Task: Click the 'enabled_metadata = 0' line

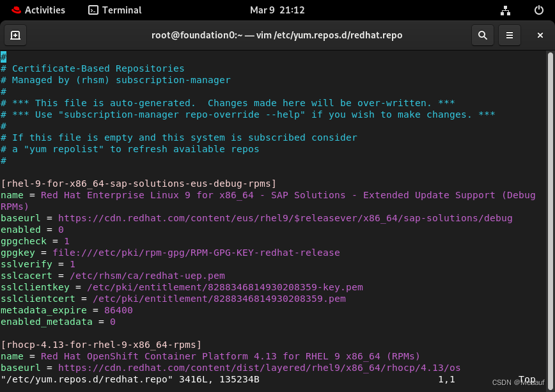Action: (x=58, y=322)
